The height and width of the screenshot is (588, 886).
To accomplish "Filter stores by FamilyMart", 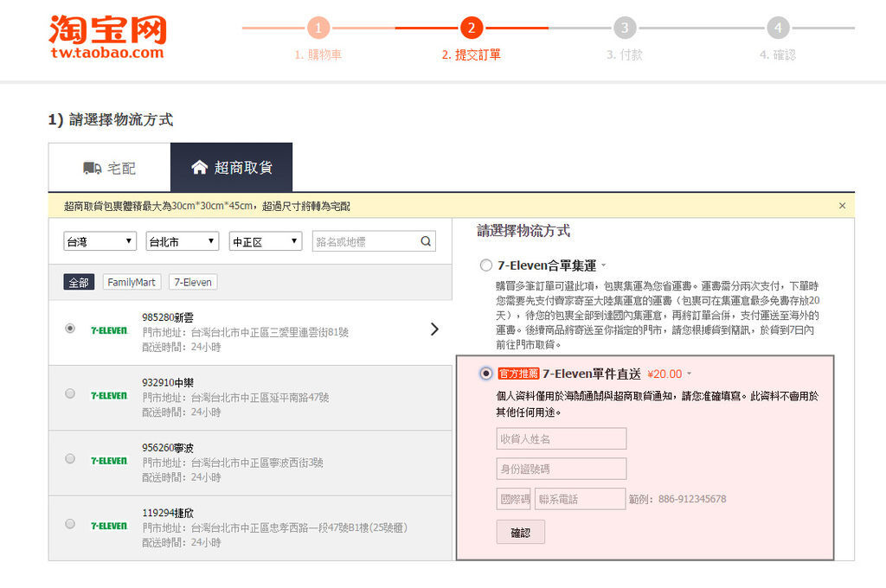I will [x=132, y=282].
